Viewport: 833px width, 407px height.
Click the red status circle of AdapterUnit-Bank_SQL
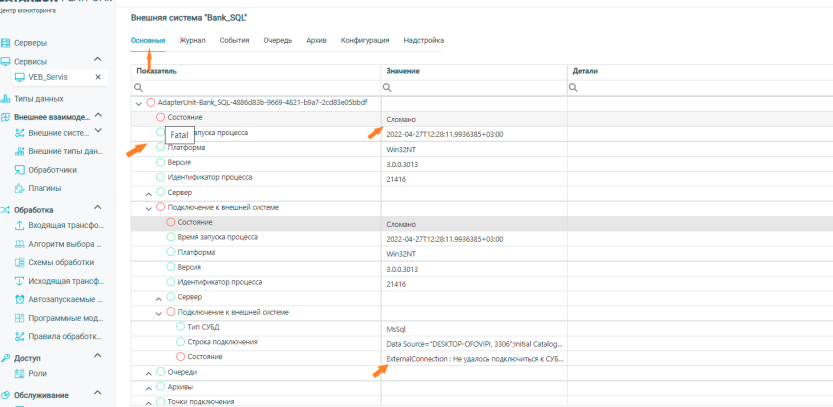[x=151, y=103]
